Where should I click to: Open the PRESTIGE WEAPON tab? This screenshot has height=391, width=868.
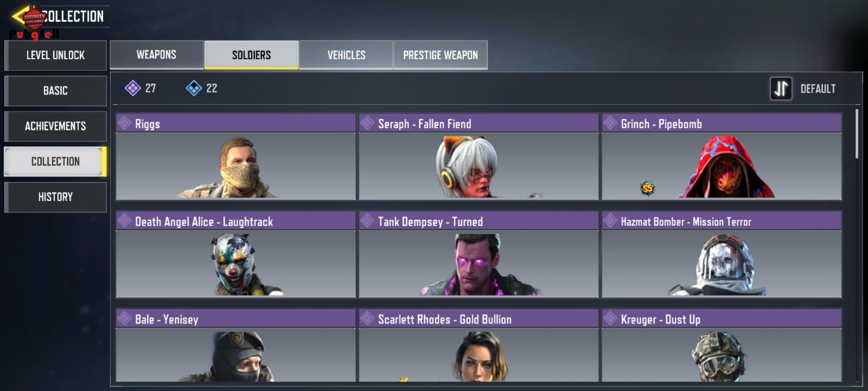tap(441, 55)
